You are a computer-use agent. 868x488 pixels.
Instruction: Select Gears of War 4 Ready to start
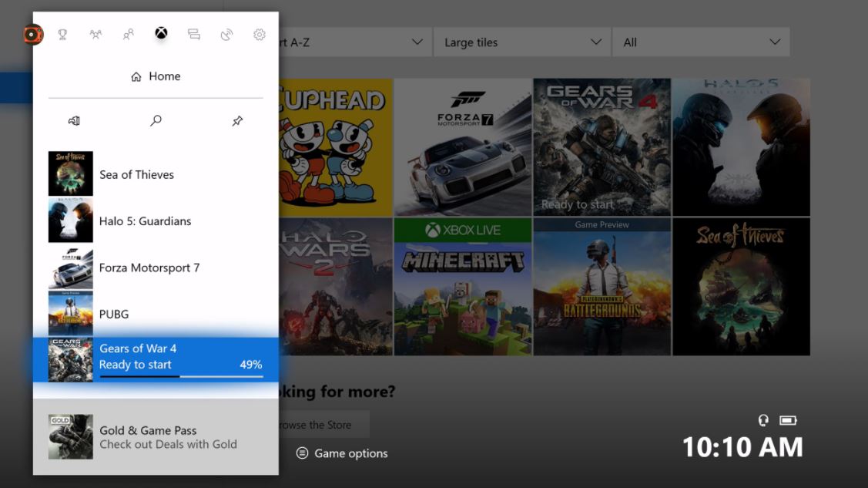point(156,359)
